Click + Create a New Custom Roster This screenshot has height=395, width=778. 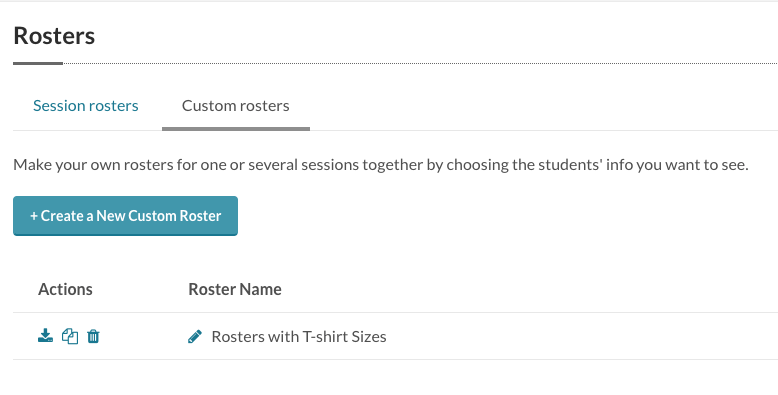click(126, 216)
